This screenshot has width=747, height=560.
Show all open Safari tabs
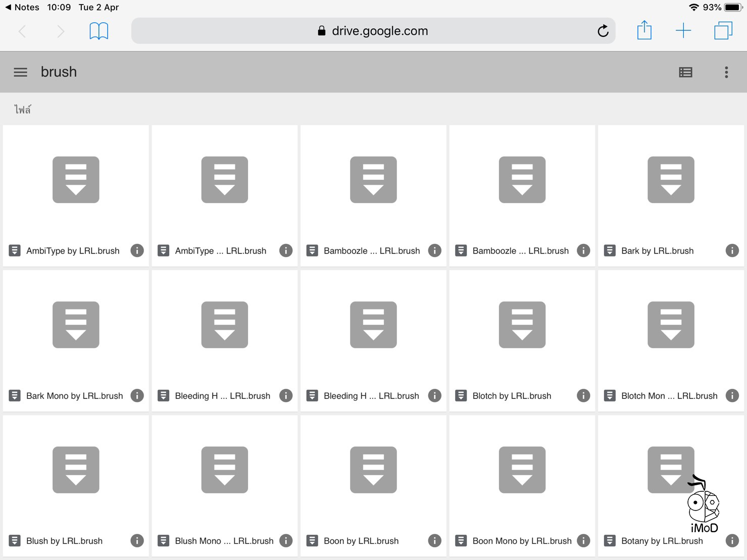pos(723,31)
